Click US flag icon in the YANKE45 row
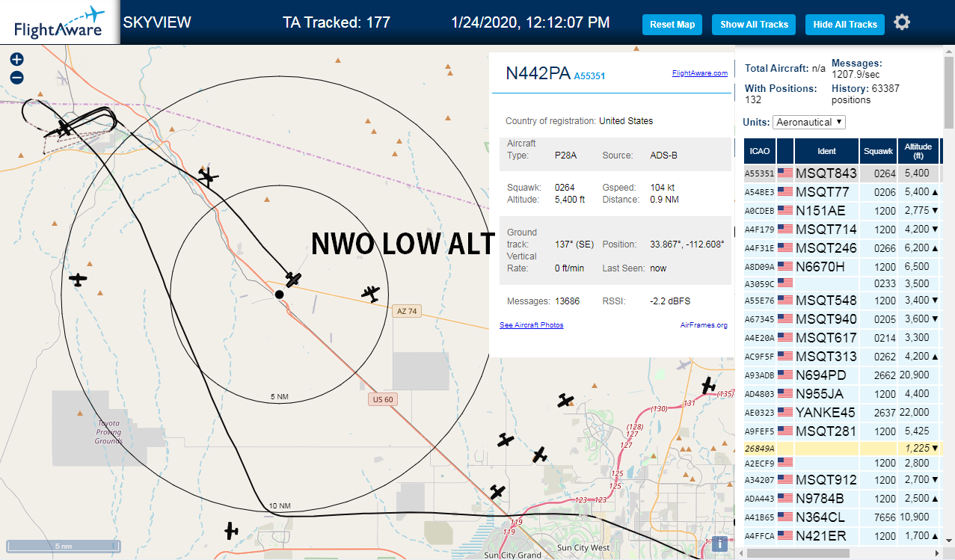 [x=785, y=412]
